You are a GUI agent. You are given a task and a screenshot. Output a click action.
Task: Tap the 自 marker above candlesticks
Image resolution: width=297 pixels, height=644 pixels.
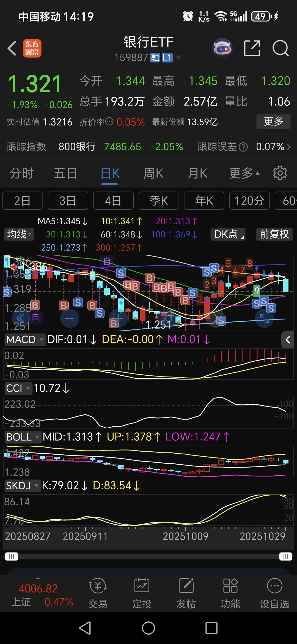pos(107,261)
